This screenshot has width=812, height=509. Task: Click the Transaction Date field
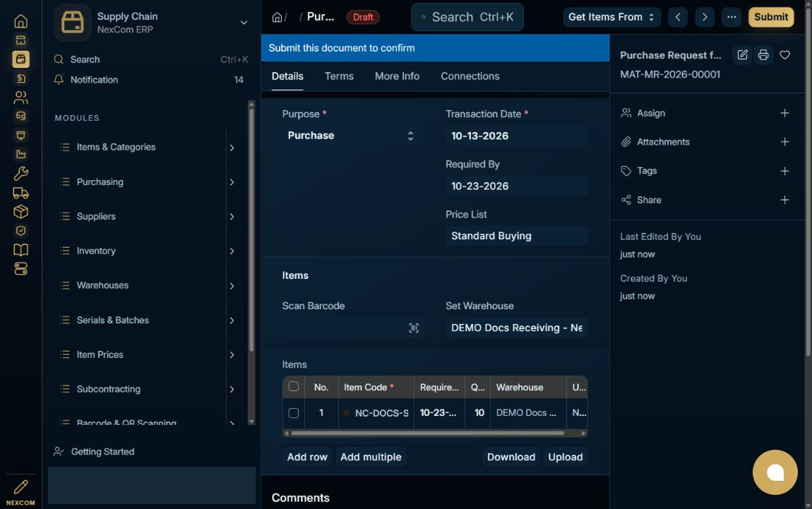[516, 136]
